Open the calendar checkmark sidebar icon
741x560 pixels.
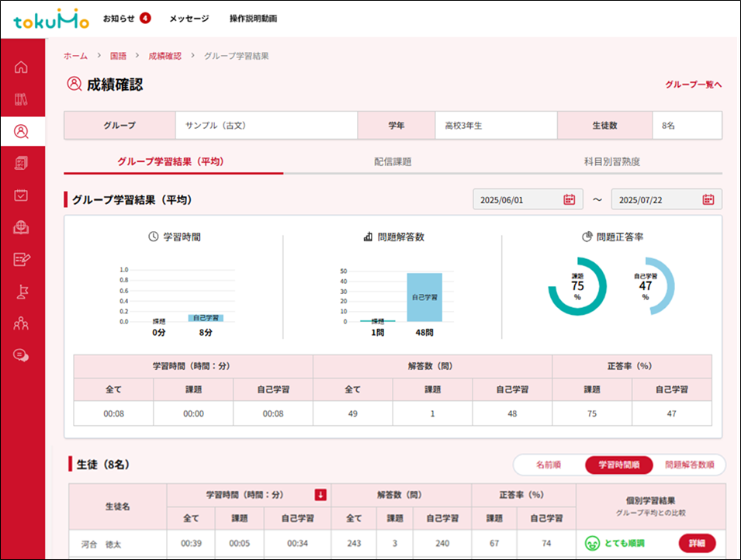22,195
